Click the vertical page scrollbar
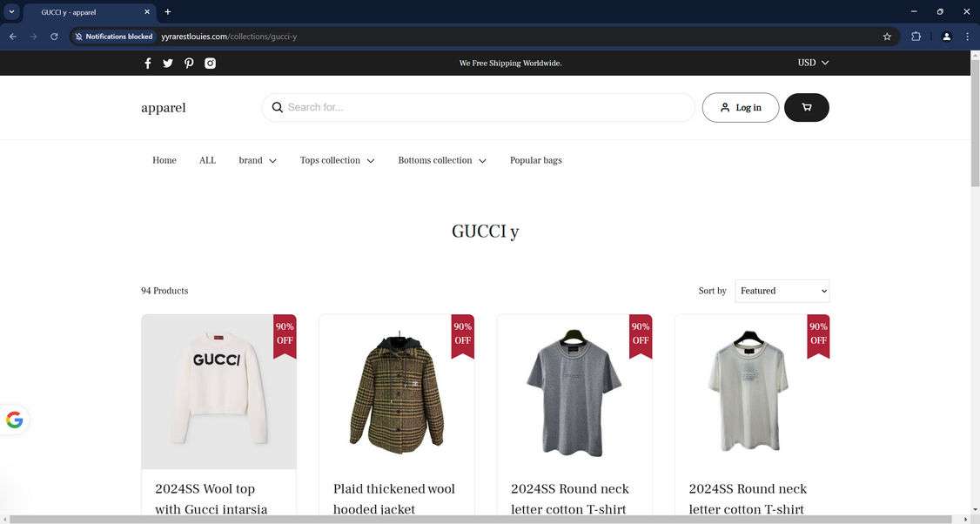This screenshot has height=524, width=980. pos(975,125)
